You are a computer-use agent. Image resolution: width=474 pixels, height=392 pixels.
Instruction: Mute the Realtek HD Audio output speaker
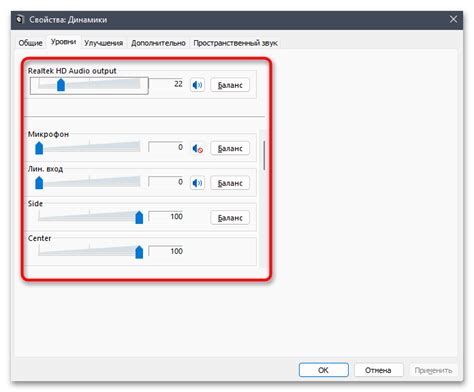(x=197, y=85)
